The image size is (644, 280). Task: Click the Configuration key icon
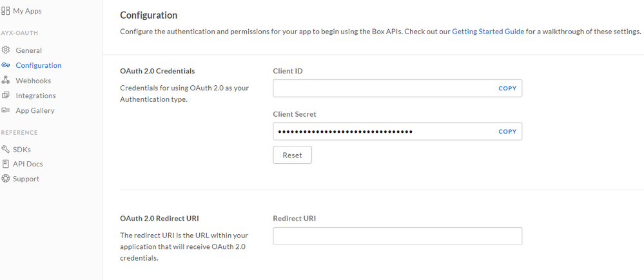(x=6, y=65)
